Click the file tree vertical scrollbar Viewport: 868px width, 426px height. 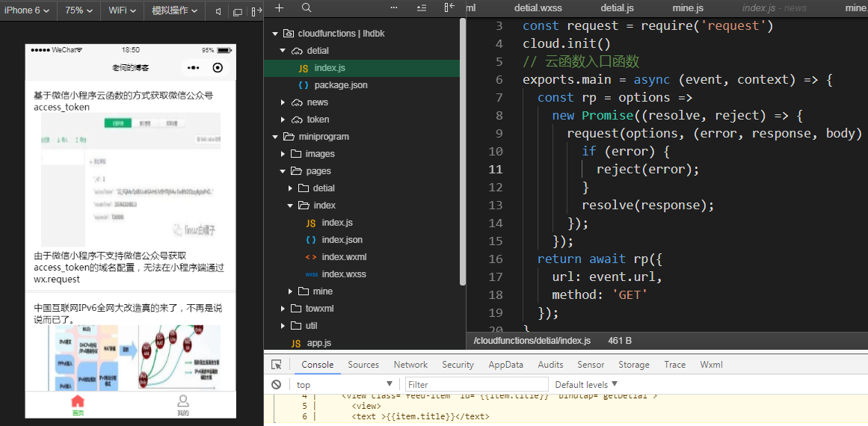coord(463,151)
